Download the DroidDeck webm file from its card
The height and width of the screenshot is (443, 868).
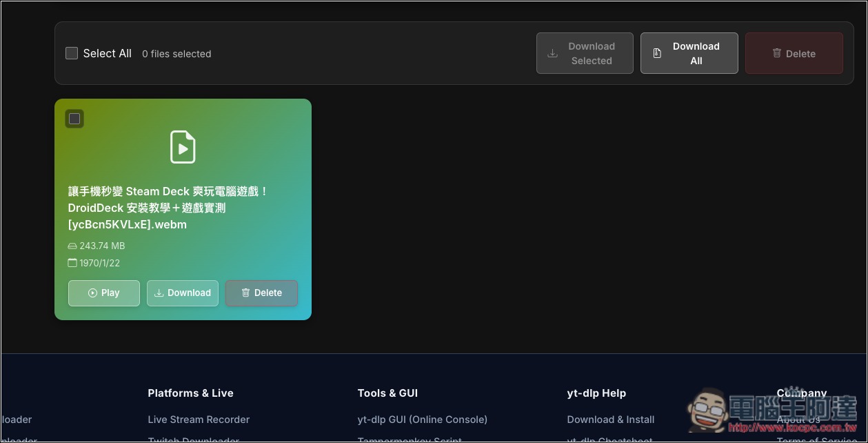[183, 293]
